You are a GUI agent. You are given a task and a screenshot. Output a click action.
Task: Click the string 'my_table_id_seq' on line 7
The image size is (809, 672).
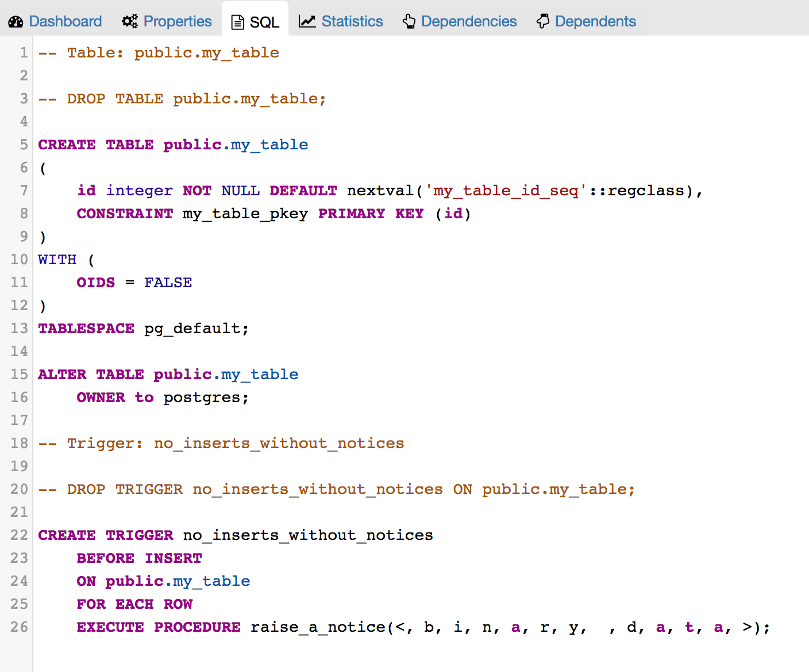pos(506,191)
